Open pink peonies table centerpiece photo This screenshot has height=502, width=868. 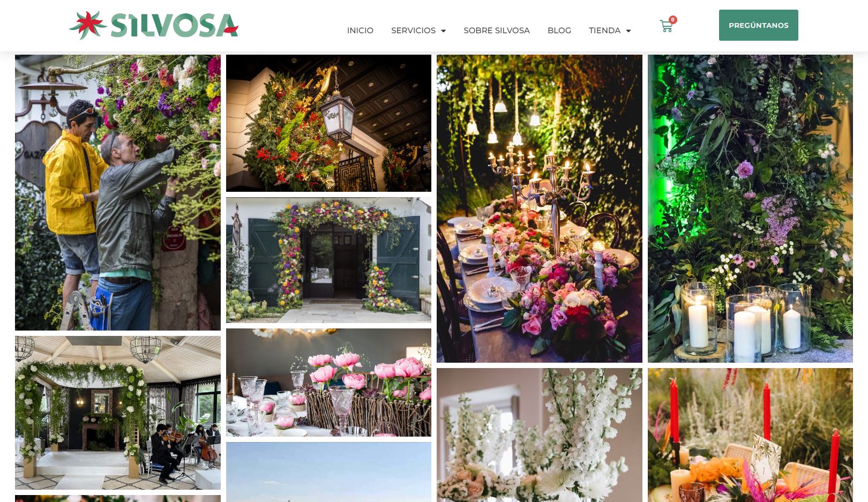[x=328, y=383]
